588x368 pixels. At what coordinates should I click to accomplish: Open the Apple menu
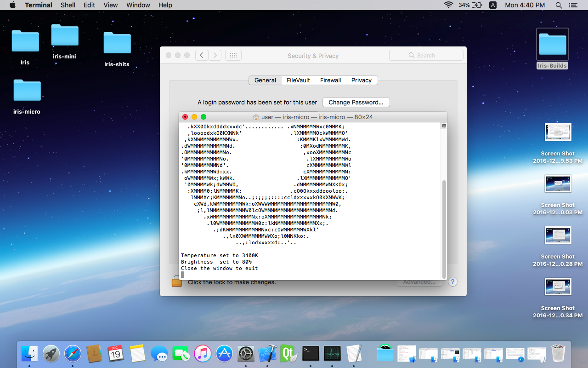(x=12, y=5)
